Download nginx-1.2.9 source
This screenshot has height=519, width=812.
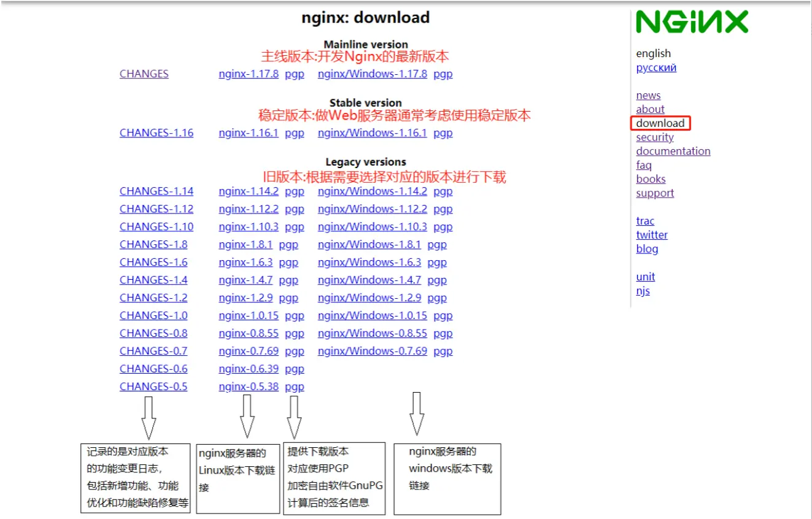point(246,298)
